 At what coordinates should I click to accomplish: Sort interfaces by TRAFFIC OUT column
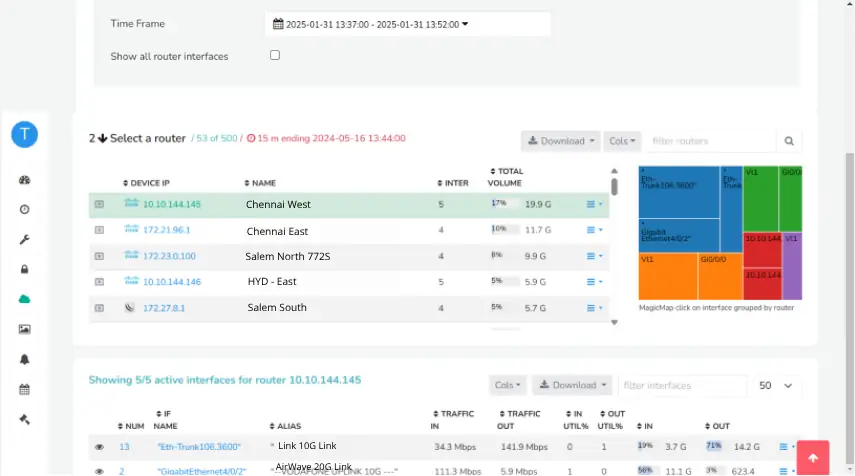pos(519,420)
